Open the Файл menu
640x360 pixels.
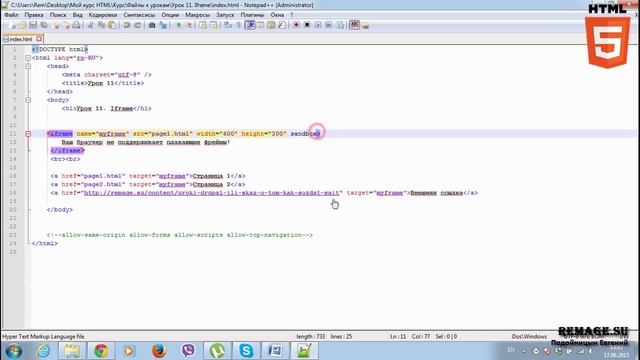pos(11,15)
